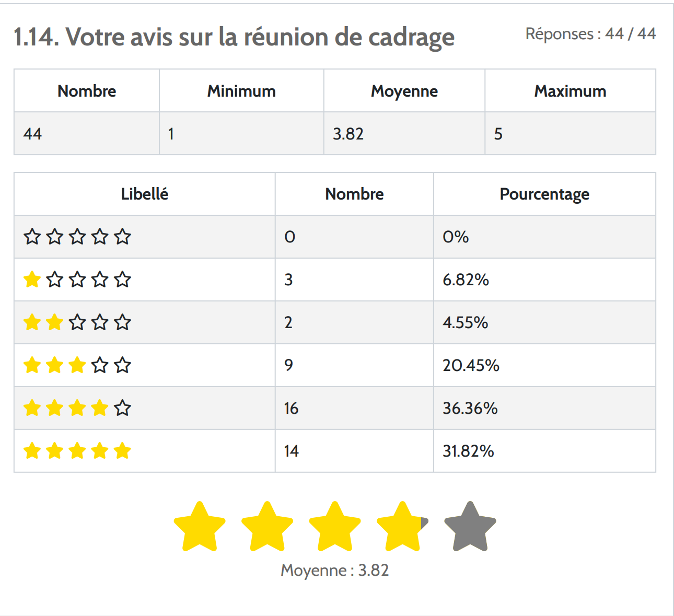Click the four-yellow-stars rating label
This screenshot has height=616, width=674.
[x=77, y=408]
